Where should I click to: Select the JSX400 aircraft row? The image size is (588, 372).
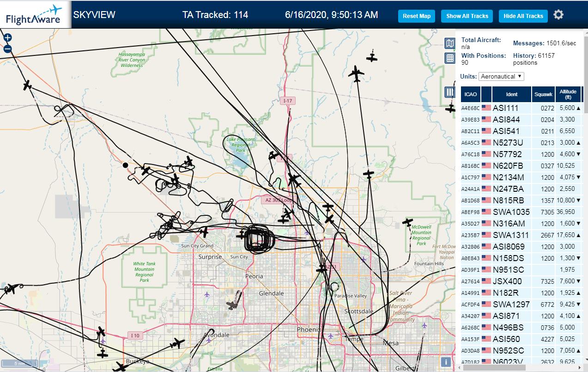pos(522,281)
